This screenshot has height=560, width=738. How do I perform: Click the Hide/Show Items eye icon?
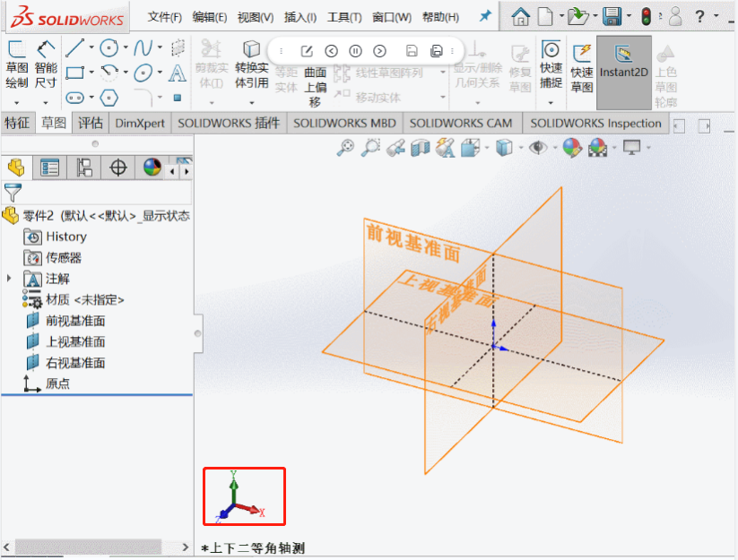coord(538,148)
